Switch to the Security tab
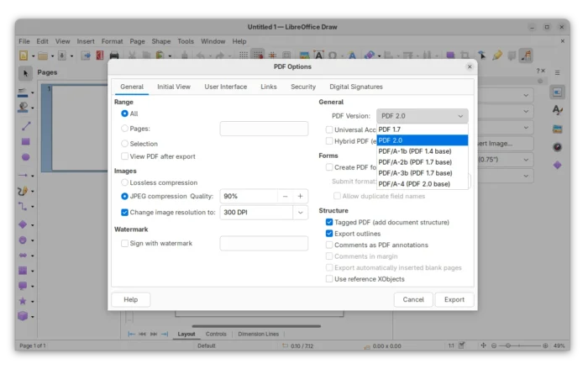The image size is (588, 369). 303,87
